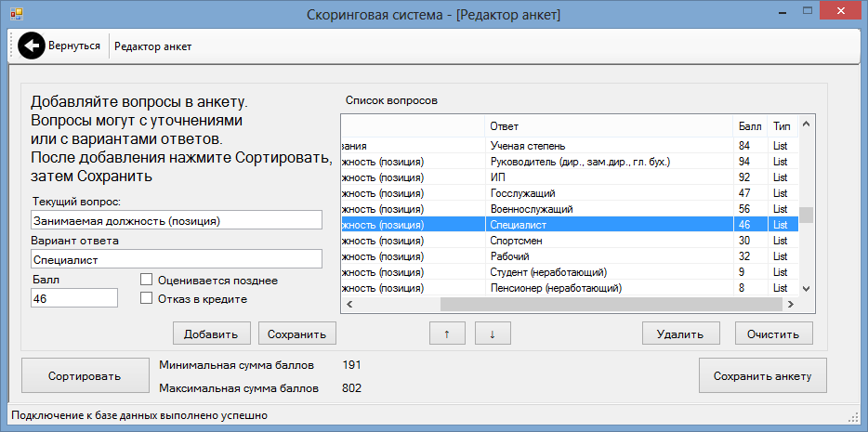
Task: Click score value 56 in the list
Action: (744, 209)
